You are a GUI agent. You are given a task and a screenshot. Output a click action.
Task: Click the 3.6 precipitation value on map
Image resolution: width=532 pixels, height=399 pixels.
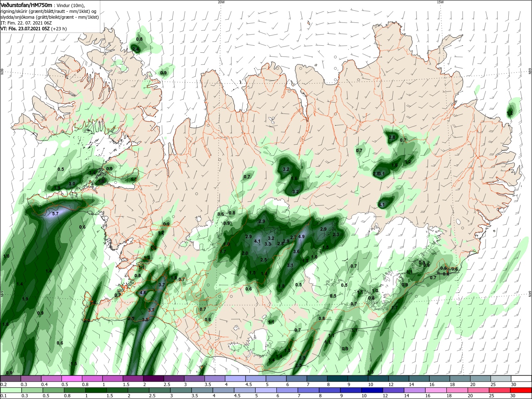click(296, 251)
